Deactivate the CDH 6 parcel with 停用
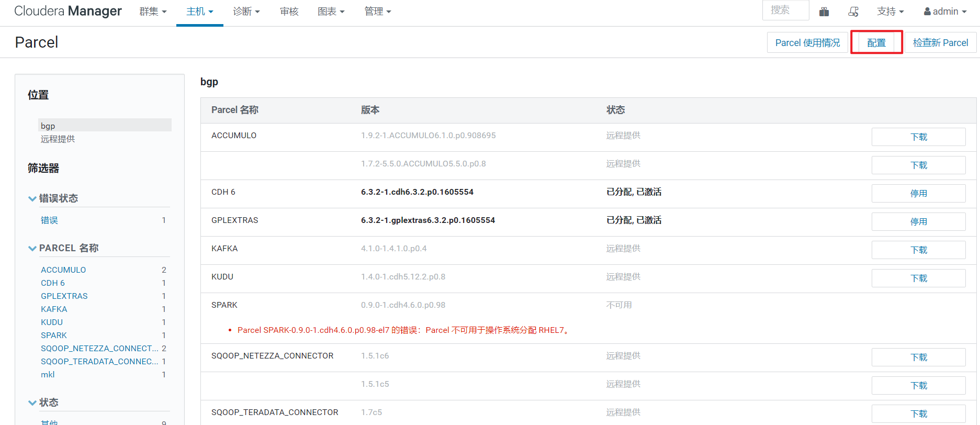Image resolution: width=980 pixels, height=425 pixels. pyautogui.click(x=918, y=194)
